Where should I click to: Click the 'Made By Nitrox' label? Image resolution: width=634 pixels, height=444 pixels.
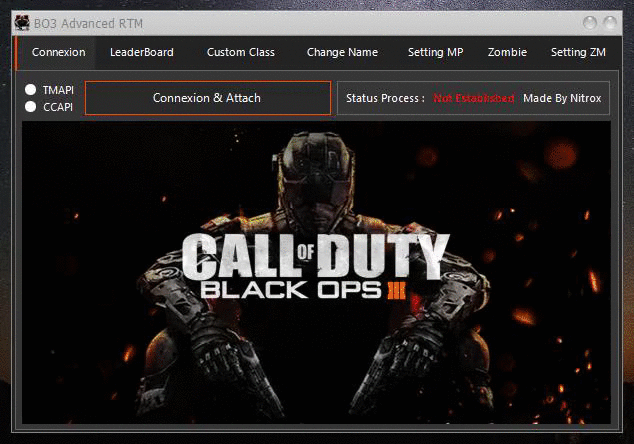(x=562, y=98)
